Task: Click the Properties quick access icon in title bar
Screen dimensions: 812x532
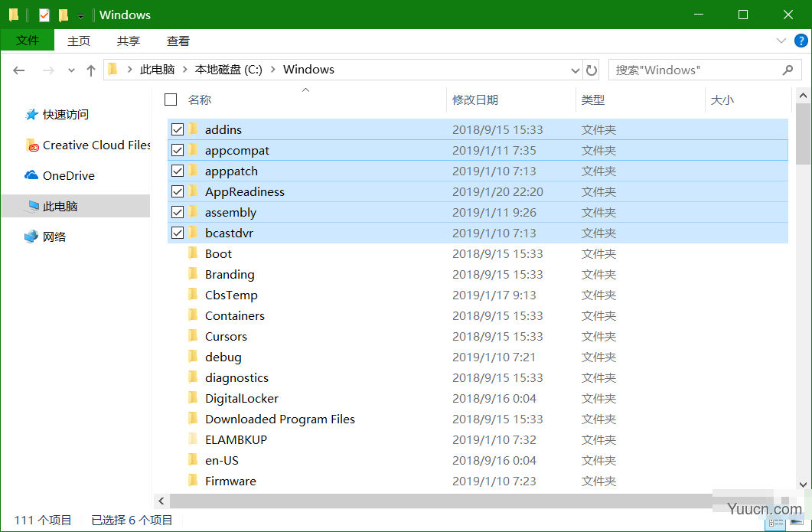Action: click(x=44, y=15)
